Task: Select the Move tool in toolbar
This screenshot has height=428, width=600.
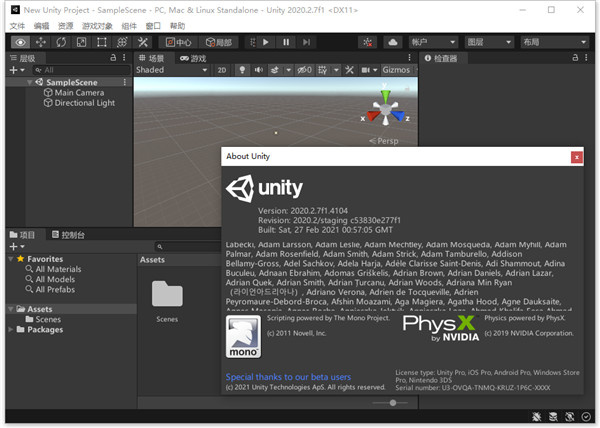Action: (x=41, y=42)
